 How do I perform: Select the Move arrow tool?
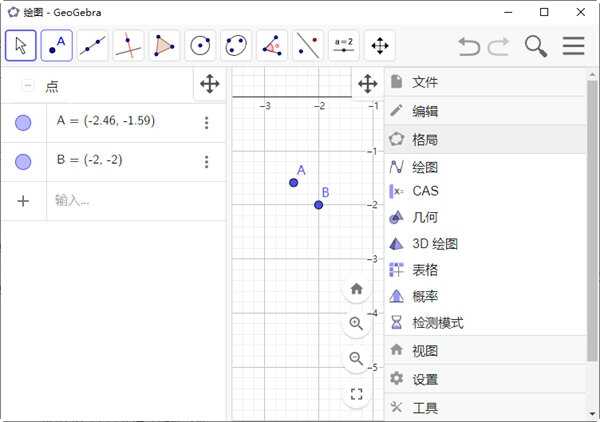point(20,45)
